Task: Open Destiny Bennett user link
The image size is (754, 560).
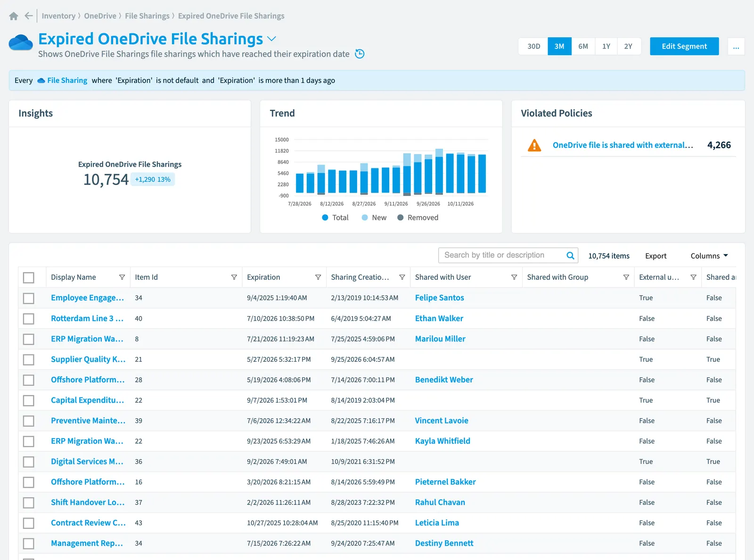Action: click(444, 543)
